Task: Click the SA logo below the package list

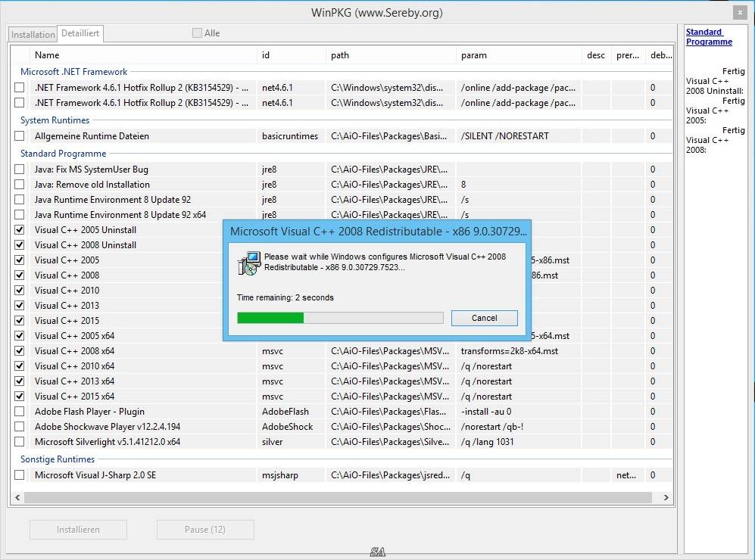Action: [377, 552]
